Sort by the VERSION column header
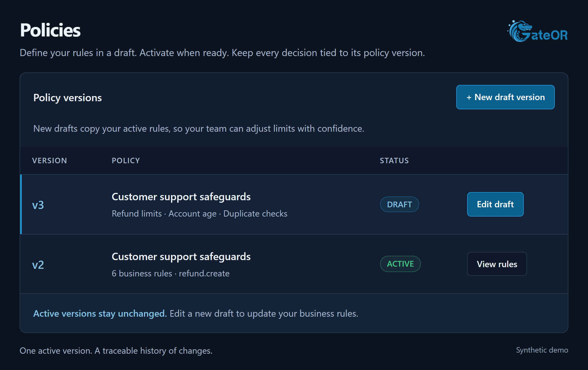This screenshot has height=370, width=588. pos(50,161)
